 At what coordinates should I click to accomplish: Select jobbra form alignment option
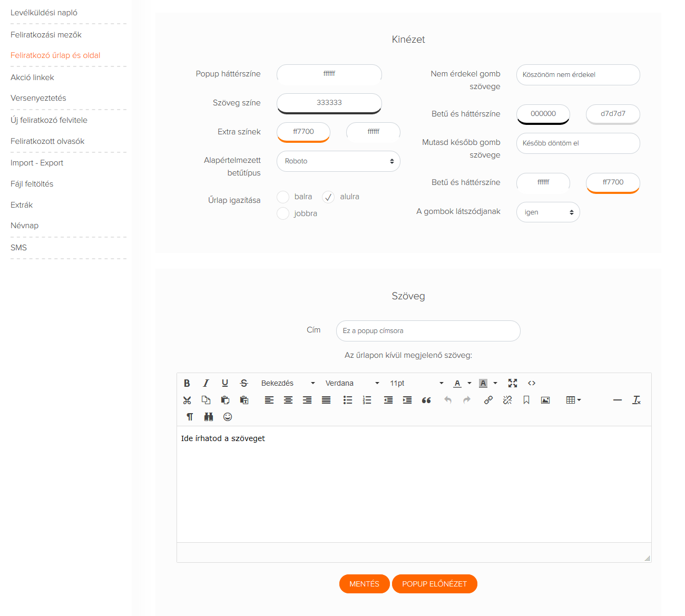(283, 213)
